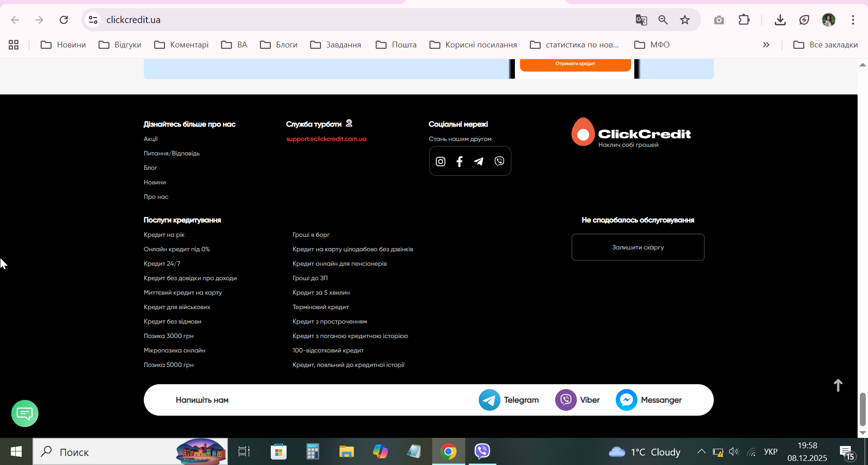Screen dimensions: 868x465
Task: Open File Explorer from the taskbar
Action: 346,452
